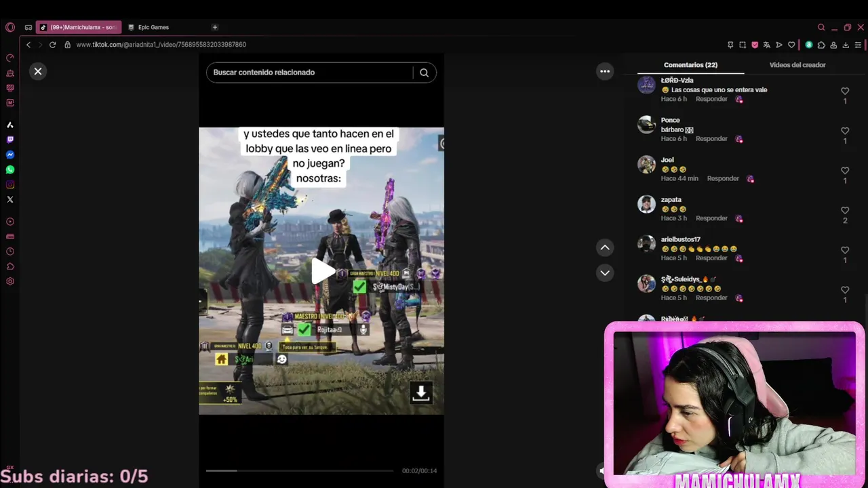The image size is (868, 488).
Task: Like the comment by Ponce
Action: point(845,131)
